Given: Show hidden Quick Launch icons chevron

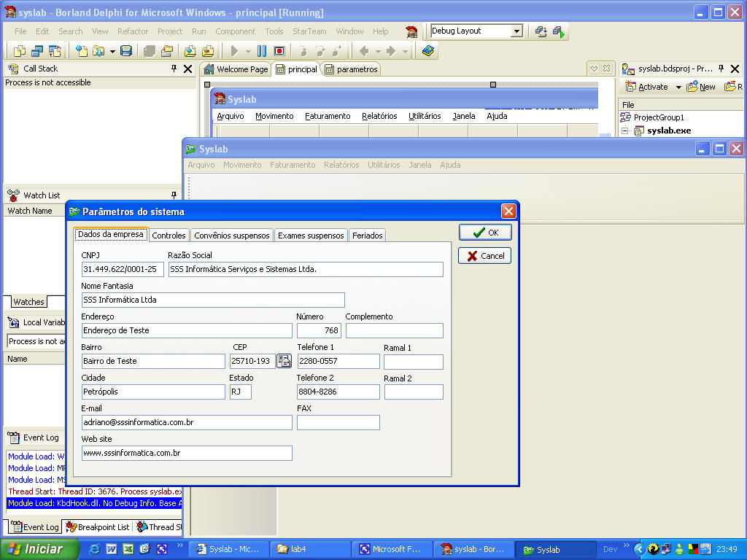Looking at the screenshot, I should tap(179, 545).
